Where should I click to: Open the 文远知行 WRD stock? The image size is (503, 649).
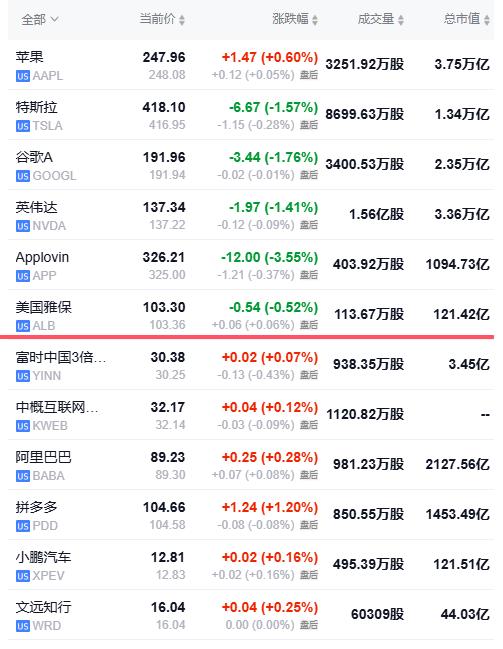point(251,615)
